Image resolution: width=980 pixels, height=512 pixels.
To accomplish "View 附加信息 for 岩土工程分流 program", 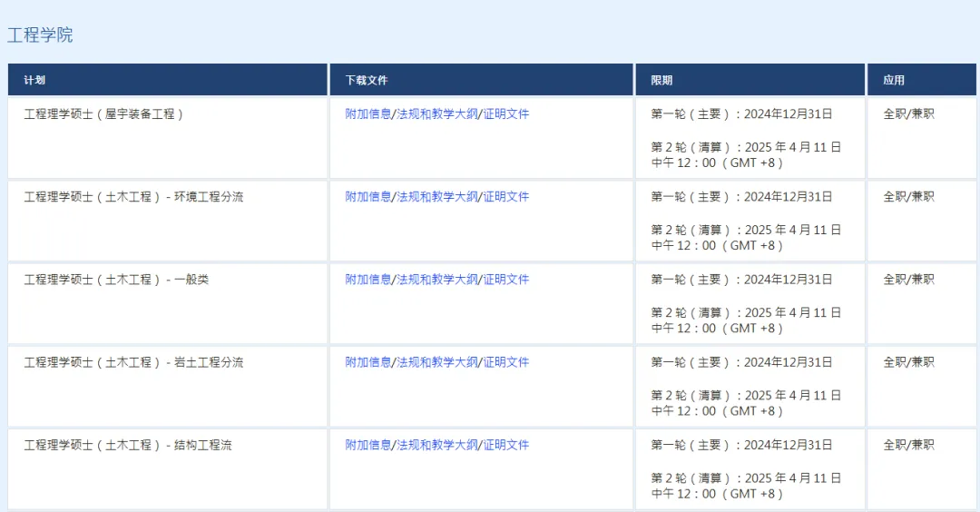I will click(368, 362).
